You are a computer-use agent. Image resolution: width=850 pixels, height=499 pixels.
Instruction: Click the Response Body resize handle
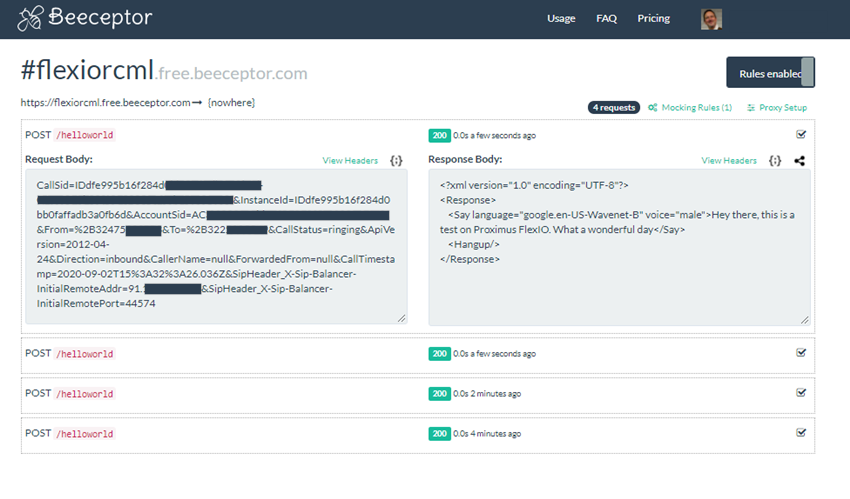click(805, 320)
